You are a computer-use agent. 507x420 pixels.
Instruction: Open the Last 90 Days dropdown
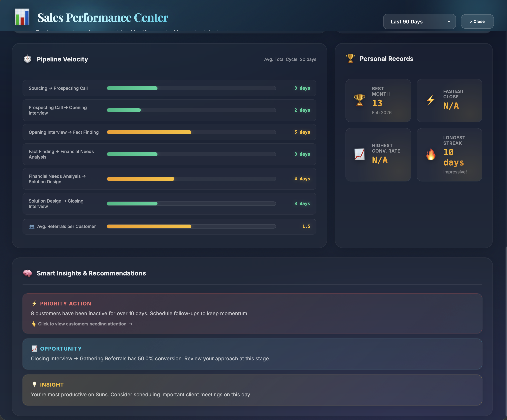point(419,21)
